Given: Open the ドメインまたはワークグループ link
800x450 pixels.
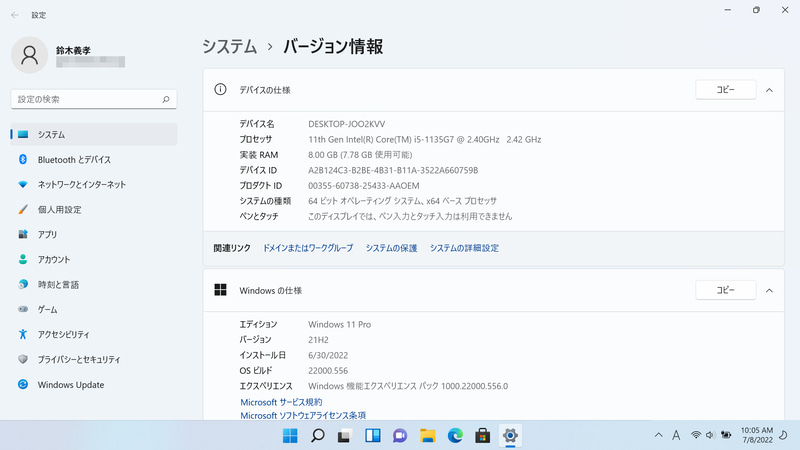Looking at the screenshot, I should [x=308, y=248].
